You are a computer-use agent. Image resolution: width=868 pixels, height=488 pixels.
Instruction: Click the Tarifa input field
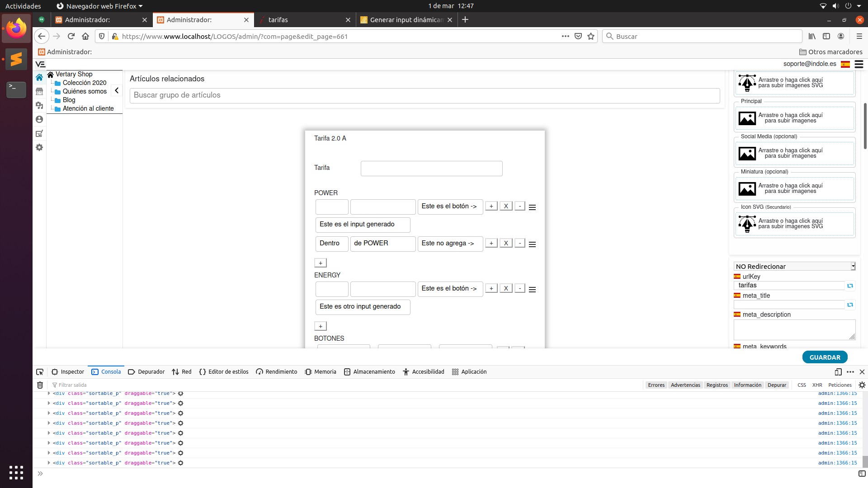pyautogui.click(x=431, y=169)
